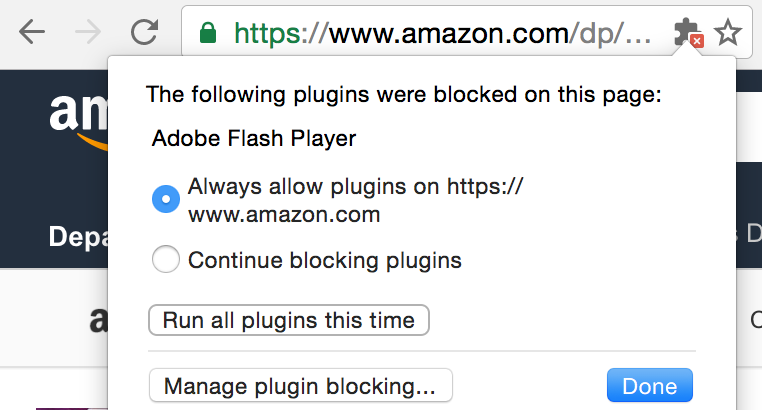This screenshot has width=762, height=410.
Task: Click the forward navigation arrow
Action: [88, 33]
